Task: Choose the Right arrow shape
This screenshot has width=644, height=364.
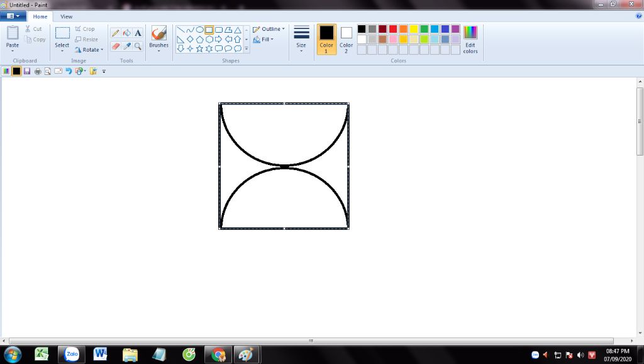Action: pos(218,40)
